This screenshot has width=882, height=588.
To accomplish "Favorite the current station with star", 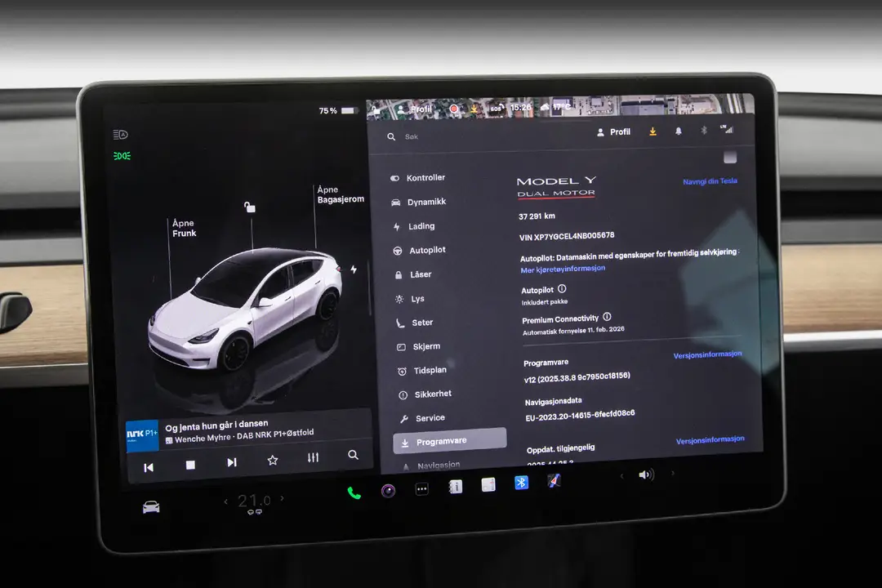I will (x=273, y=461).
